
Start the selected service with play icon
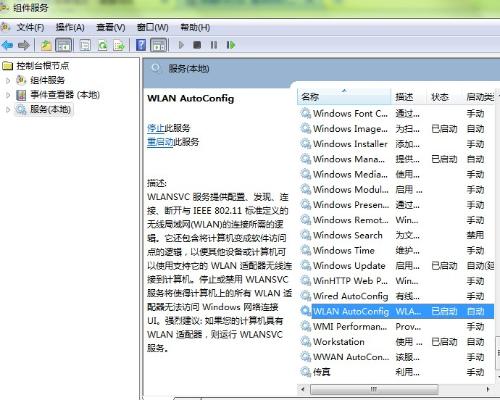pos(181,45)
